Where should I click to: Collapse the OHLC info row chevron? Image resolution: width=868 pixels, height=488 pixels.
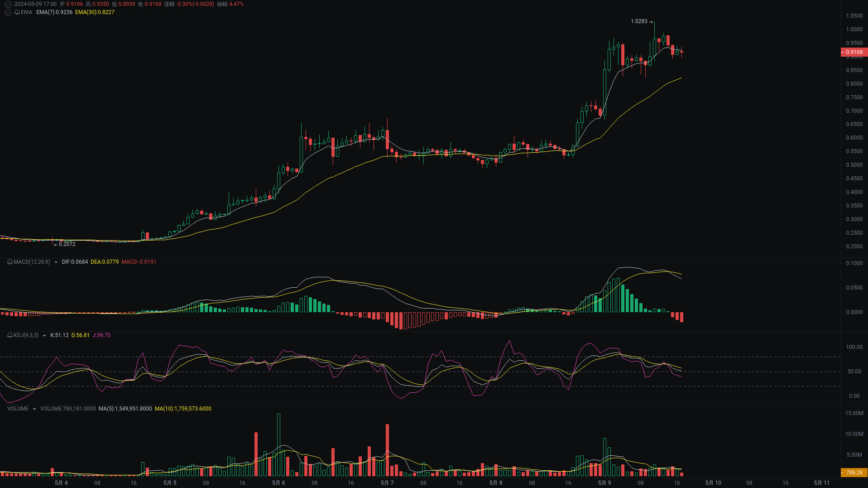click(x=8, y=4)
